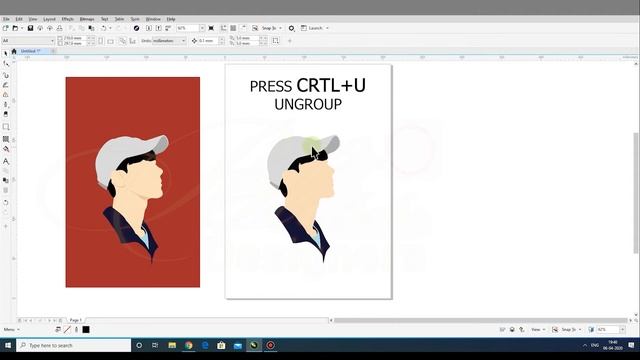Open the Units millimeters dropdown
The height and width of the screenshot is (360, 640).
coord(183,41)
